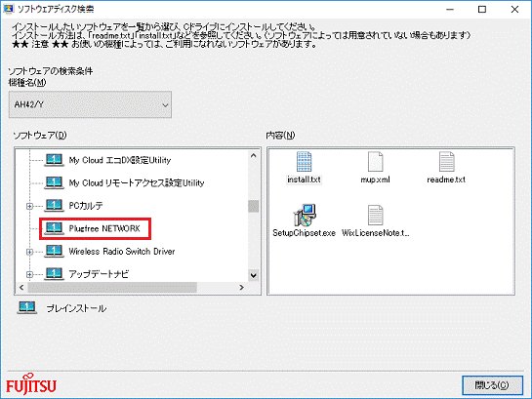Click the 閉じる(C) button
This screenshot has height=399, width=532.
pos(492,385)
